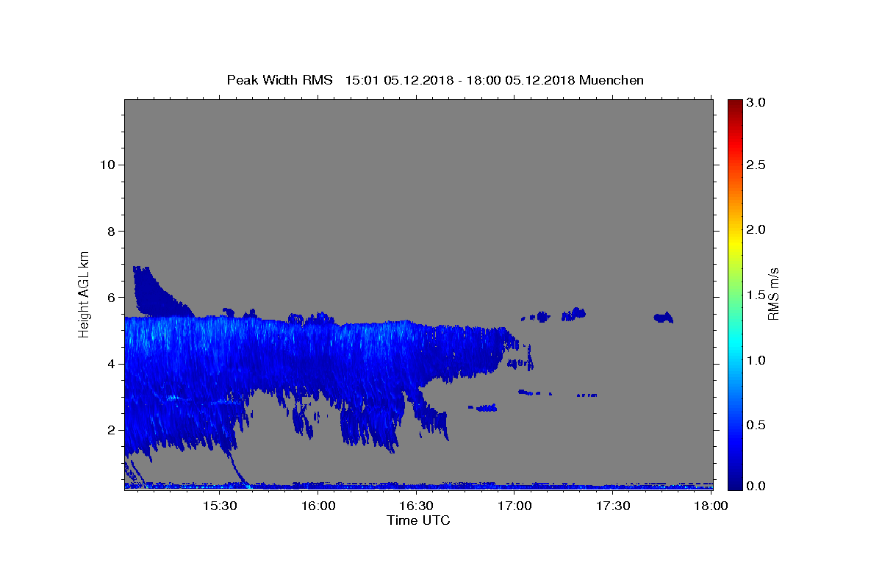Image resolution: width=882 pixels, height=588 pixels.
Task: Click the colorbar value 1.0
Action: pyautogui.click(x=757, y=360)
